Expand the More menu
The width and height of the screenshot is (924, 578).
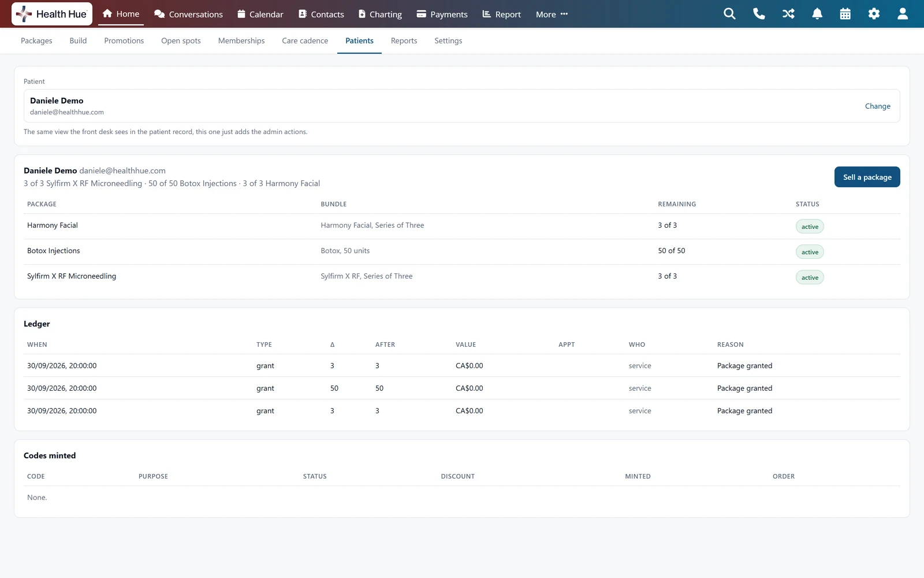pos(552,14)
